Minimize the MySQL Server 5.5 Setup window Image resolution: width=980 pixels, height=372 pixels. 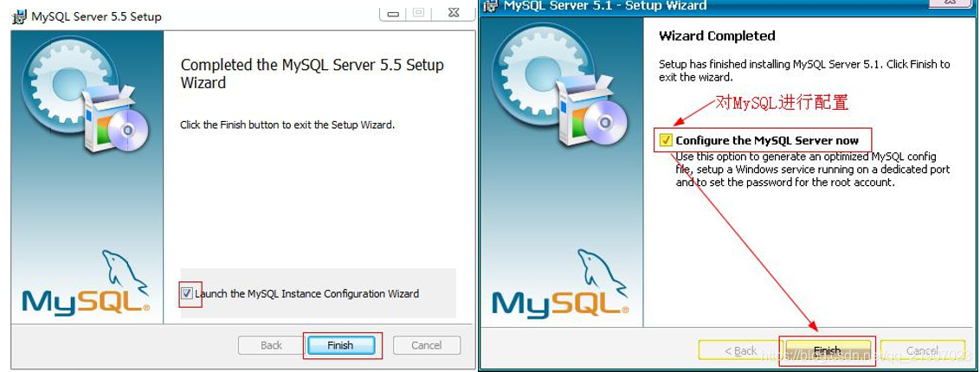coord(392,13)
